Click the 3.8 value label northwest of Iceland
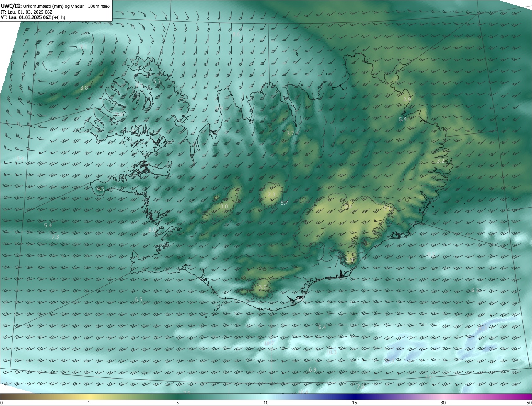Image resolution: width=532 pixels, height=406 pixels. (84, 88)
